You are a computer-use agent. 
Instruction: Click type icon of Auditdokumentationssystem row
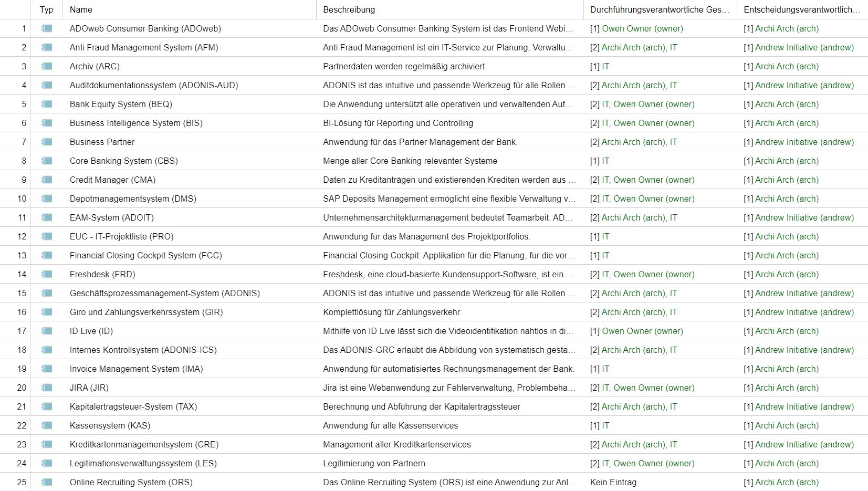pyautogui.click(x=47, y=85)
